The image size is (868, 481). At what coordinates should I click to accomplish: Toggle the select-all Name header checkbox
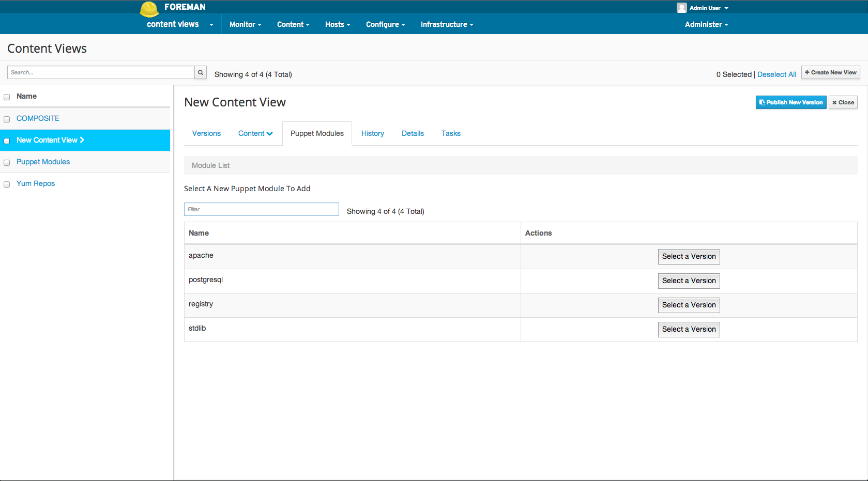(7, 97)
